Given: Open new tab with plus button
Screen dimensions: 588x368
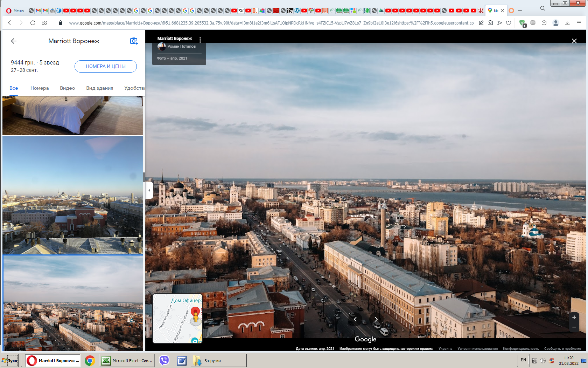Looking at the screenshot, I should click(520, 11).
